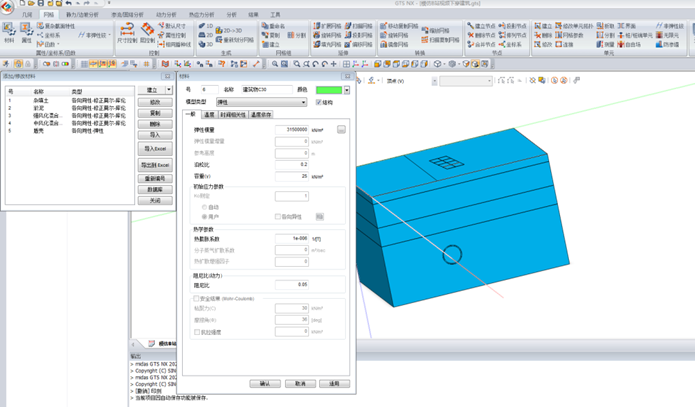Click the 1D mesh generation icon
Viewport: 695px width, 407px height.
(206, 26)
